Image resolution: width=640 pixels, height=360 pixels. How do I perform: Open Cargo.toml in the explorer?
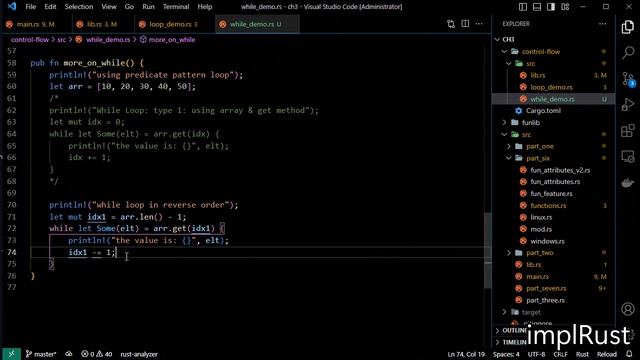(553, 111)
